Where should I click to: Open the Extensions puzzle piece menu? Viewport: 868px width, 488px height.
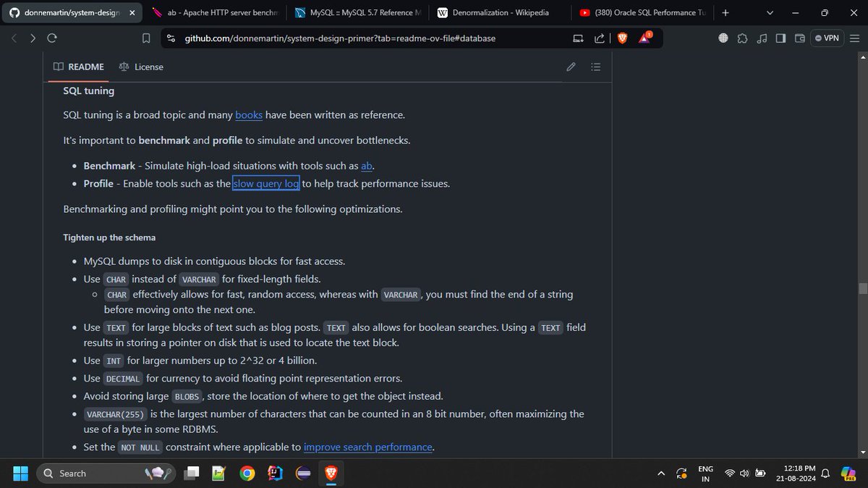point(743,38)
